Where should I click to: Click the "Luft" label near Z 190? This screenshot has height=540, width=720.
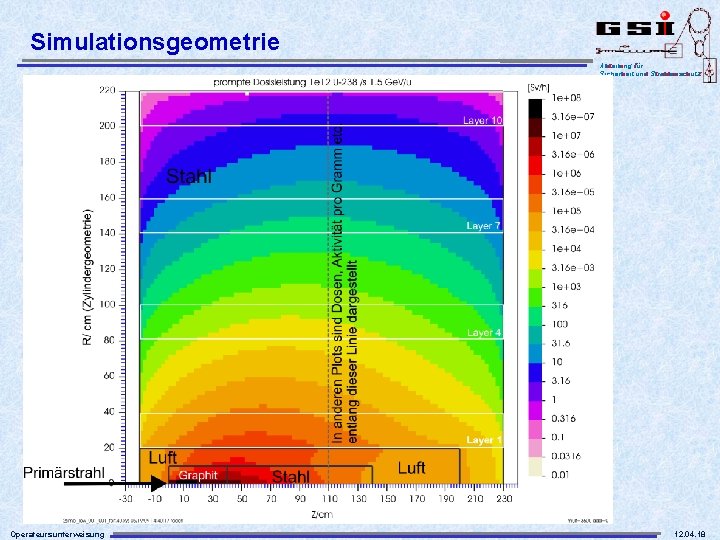tap(411, 468)
